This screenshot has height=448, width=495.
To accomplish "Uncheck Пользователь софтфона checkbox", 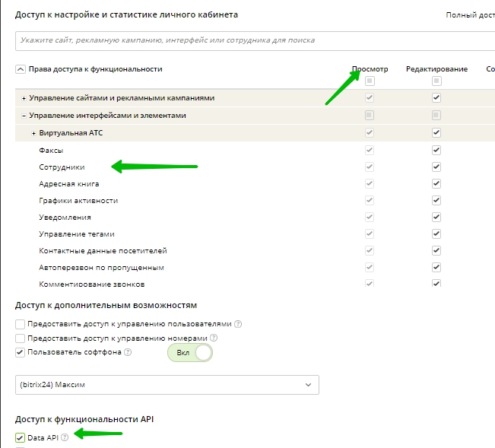I will 20,352.
